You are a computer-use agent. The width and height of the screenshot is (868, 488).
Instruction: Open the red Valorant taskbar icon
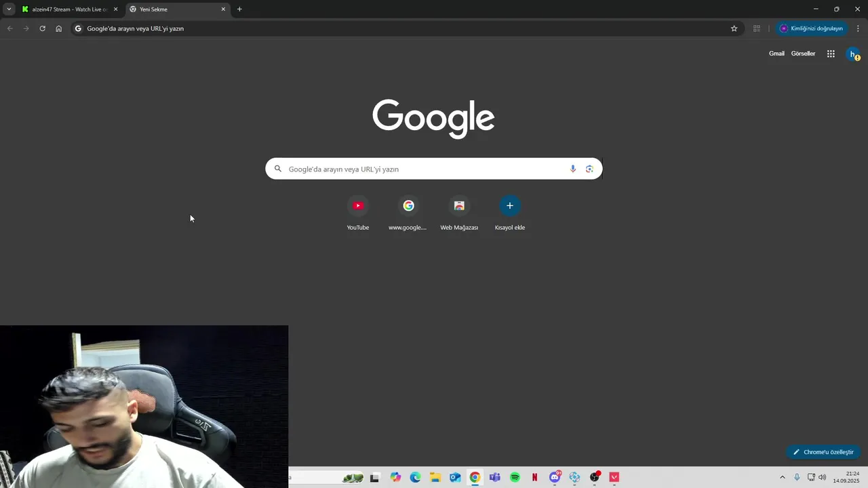pos(614,477)
